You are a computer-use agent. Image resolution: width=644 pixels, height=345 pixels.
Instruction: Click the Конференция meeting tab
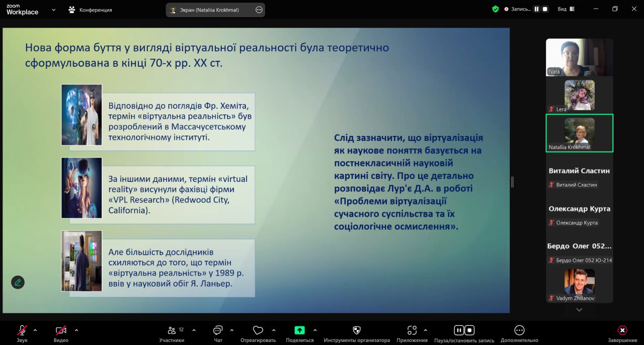(x=91, y=10)
